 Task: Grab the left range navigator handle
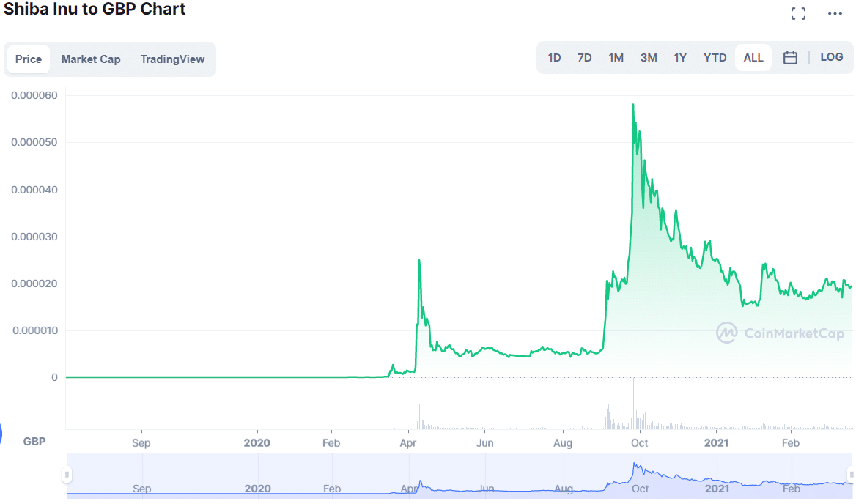click(67, 475)
